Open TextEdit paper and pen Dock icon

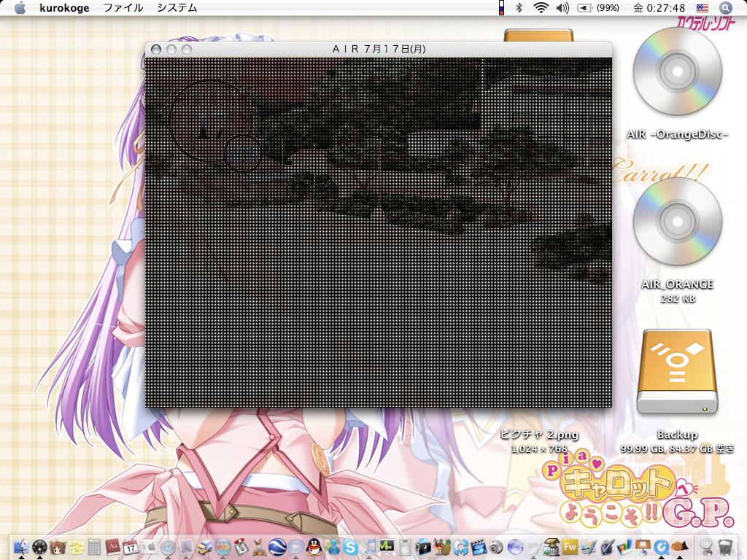pos(533,548)
